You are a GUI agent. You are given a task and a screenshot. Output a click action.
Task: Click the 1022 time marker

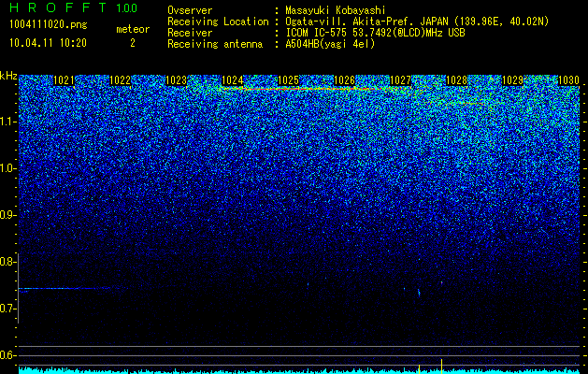click(120, 80)
